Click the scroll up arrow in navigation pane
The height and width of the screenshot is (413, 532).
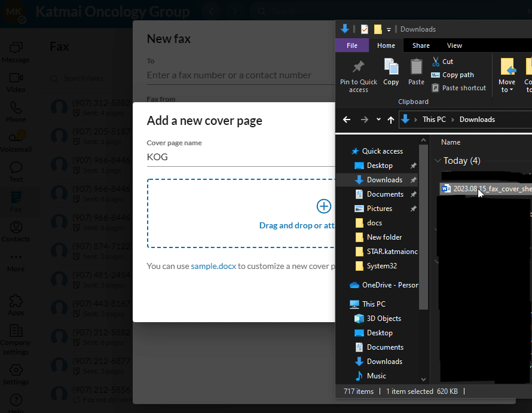(x=423, y=140)
